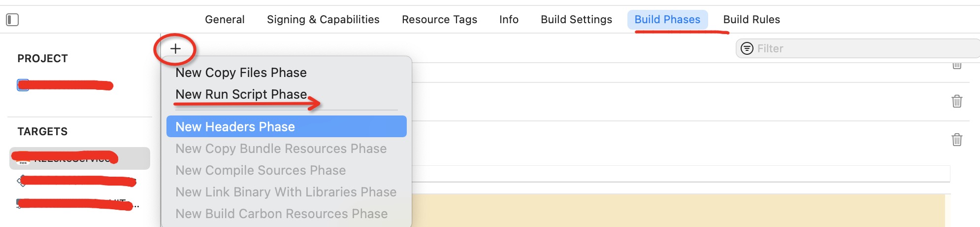Go to Build Settings tab
Viewport: 980px width, 227px height.
[x=576, y=20]
